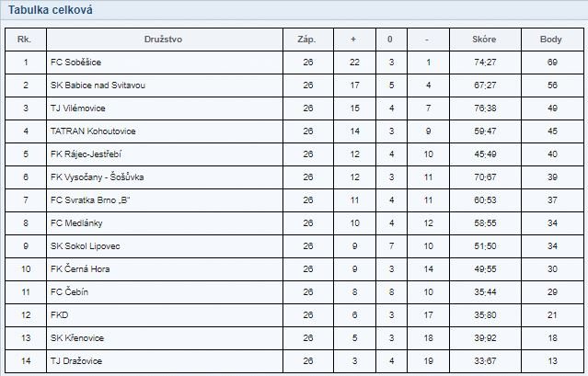Click the Tabulka celková heading
This screenshot has width=588, height=376.
[x=51, y=10]
